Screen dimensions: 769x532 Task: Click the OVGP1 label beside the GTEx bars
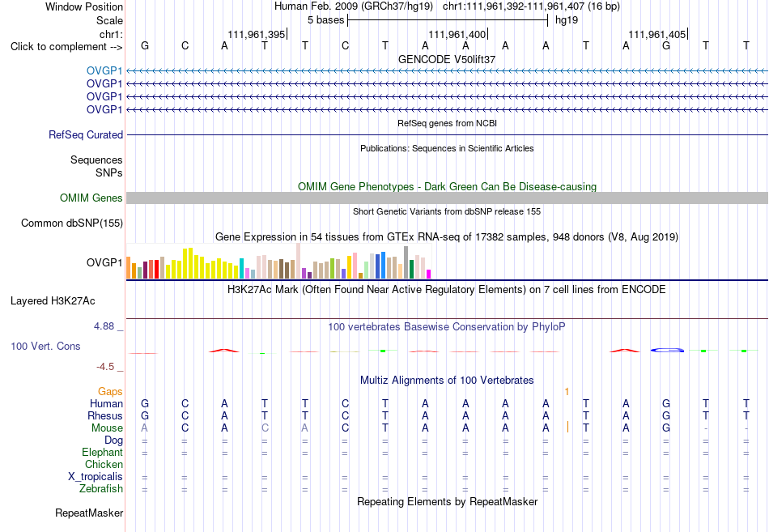coord(104,262)
